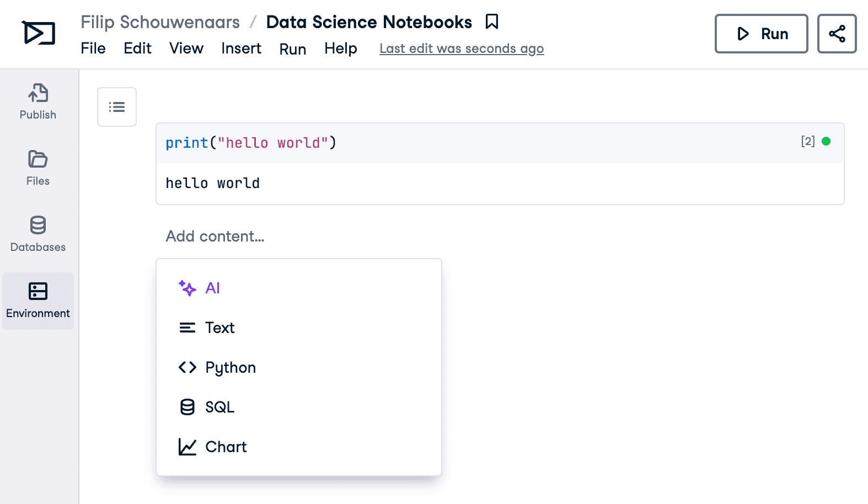
Task: Select the Environment sidebar panel
Action: (x=38, y=301)
